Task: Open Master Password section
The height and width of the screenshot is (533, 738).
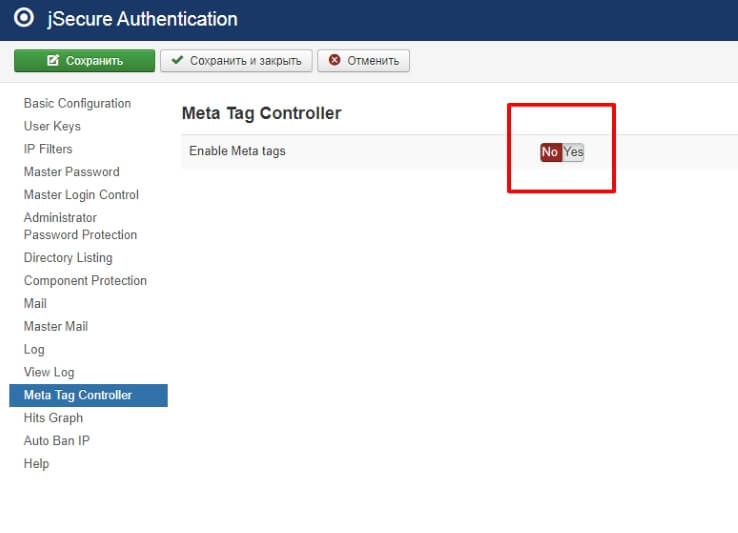Action: point(72,172)
